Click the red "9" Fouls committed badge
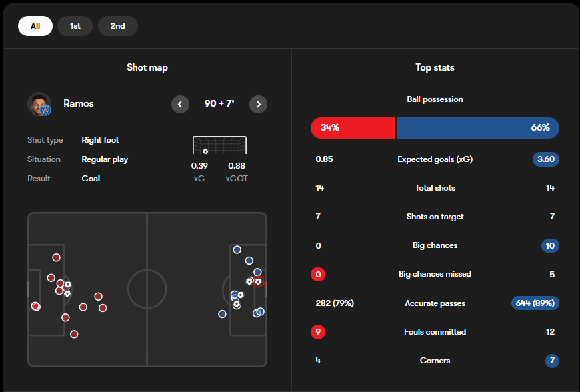 coord(318,332)
